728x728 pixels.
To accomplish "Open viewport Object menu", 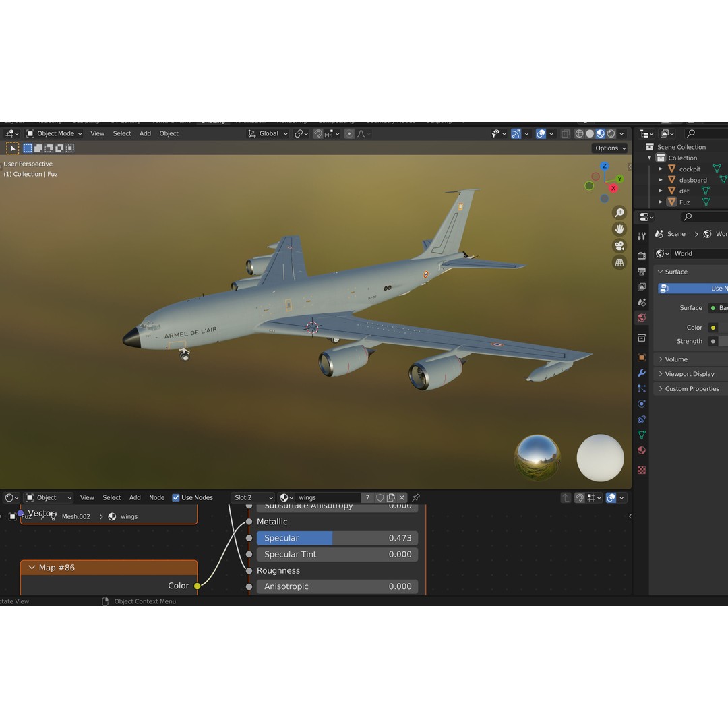I will pos(169,133).
